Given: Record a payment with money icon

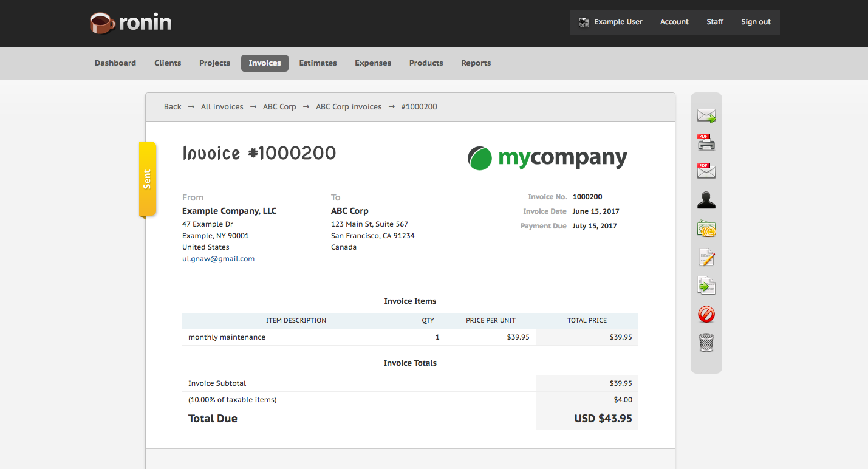Looking at the screenshot, I should [x=706, y=229].
